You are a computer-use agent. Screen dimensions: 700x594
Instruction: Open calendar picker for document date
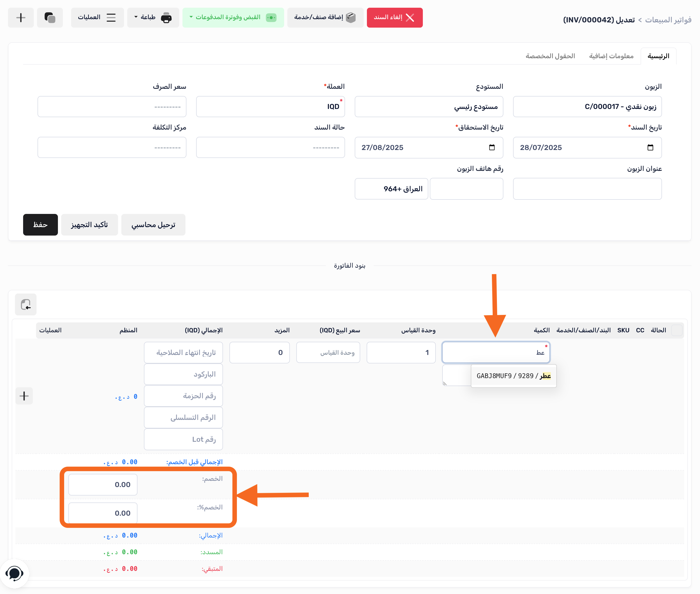click(650, 148)
